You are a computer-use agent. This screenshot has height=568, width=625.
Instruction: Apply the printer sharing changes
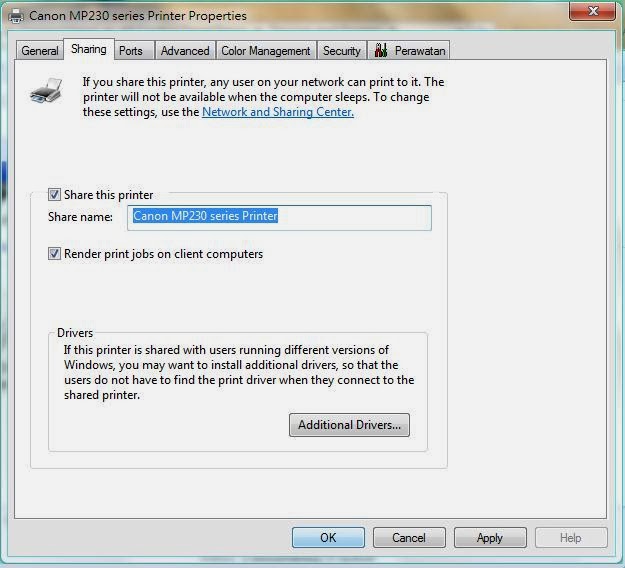coord(490,537)
